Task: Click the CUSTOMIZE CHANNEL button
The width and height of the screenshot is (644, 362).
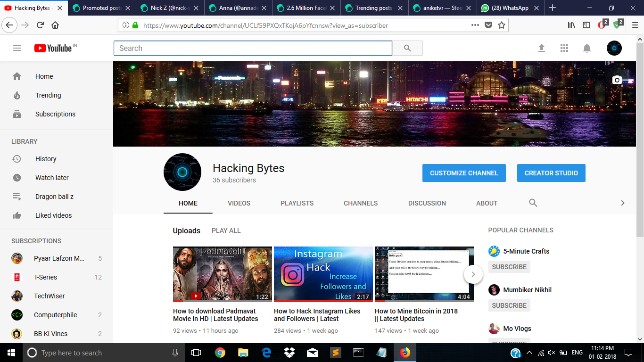Action: click(464, 173)
